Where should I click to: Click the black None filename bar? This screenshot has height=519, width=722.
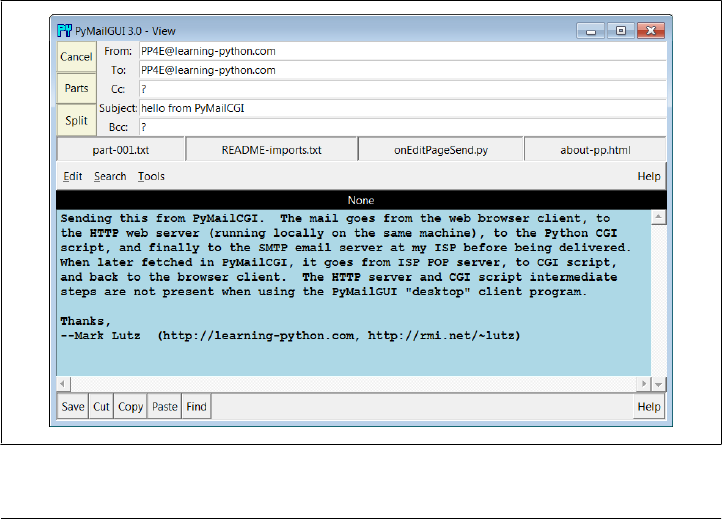(361, 200)
